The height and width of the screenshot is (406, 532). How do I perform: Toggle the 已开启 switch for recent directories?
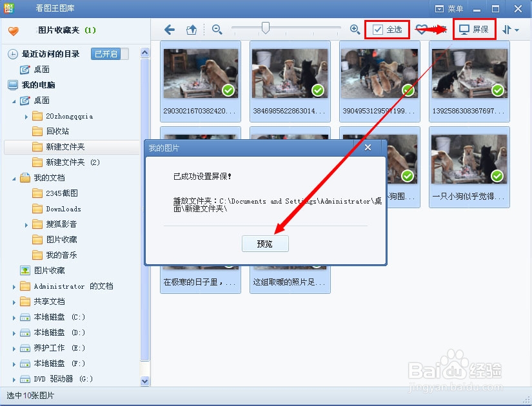tap(106, 54)
